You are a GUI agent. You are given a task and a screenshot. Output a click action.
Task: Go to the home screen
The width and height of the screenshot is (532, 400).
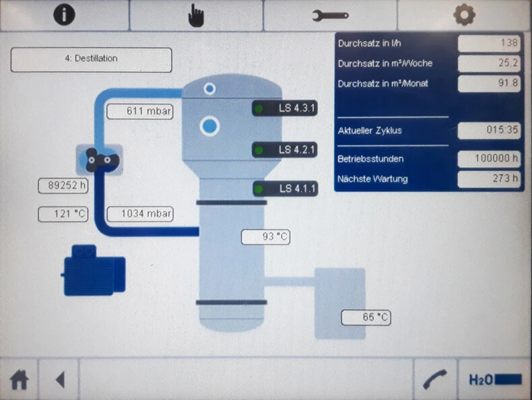[x=19, y=380]
